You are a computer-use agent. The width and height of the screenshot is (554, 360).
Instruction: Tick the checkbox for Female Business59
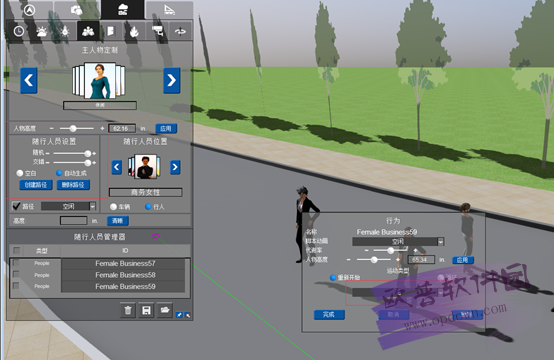[16, 286]
